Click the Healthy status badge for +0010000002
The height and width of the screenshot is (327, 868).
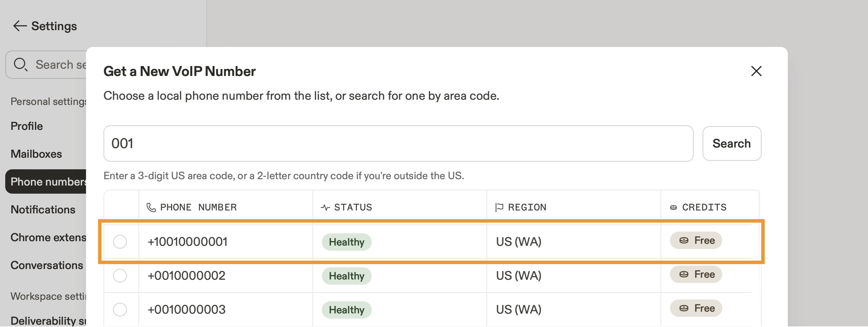346,276
